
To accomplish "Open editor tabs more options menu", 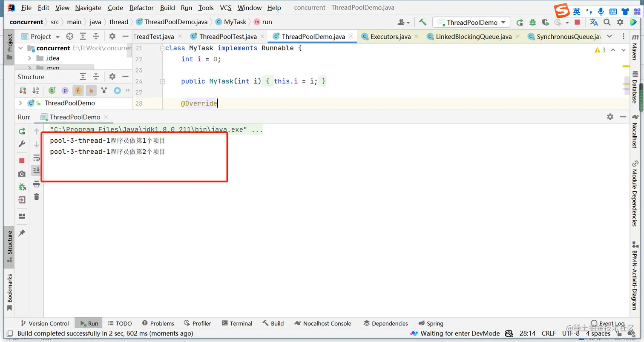I will pos(623,36).
